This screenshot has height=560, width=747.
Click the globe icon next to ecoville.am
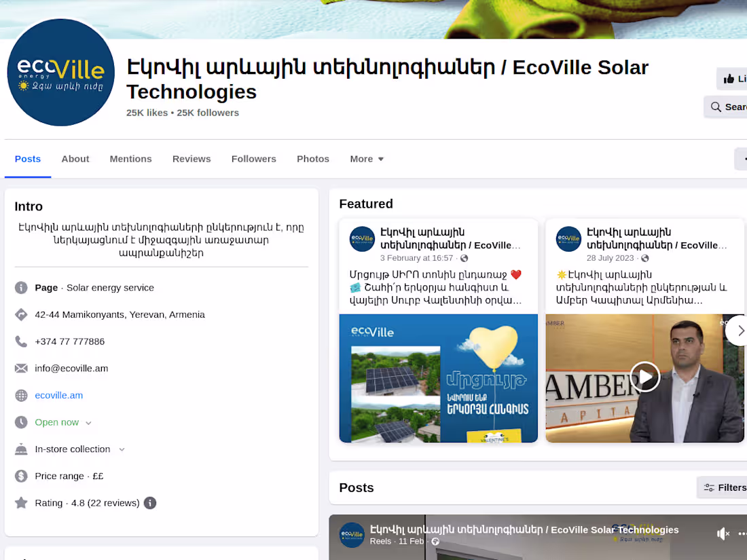pos(21,395)
